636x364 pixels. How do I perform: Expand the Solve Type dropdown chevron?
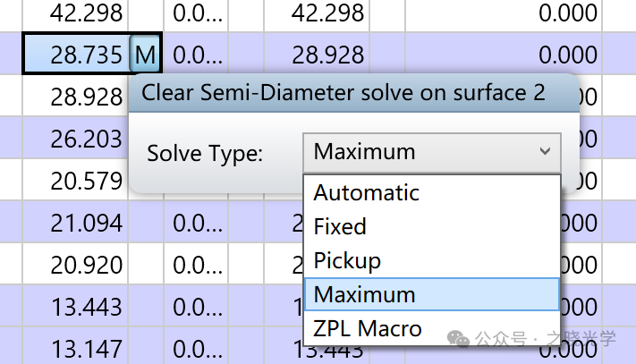[x=545, y=152]
